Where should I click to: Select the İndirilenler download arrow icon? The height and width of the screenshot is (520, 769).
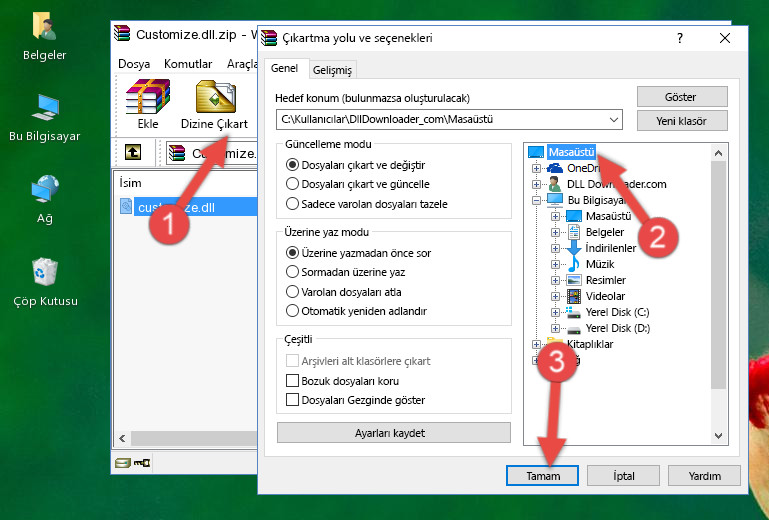[x=573, y=248]
